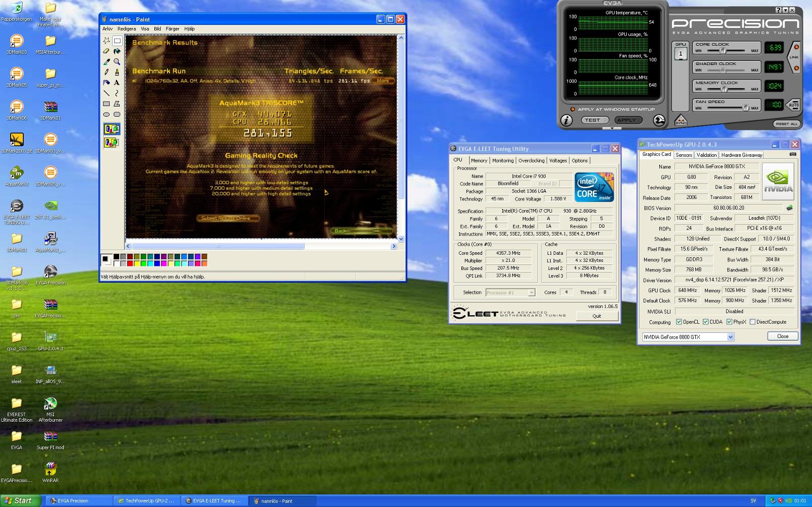Toggle the DirectCompute checkbox in GPU-Z

(x=753, y=322)
